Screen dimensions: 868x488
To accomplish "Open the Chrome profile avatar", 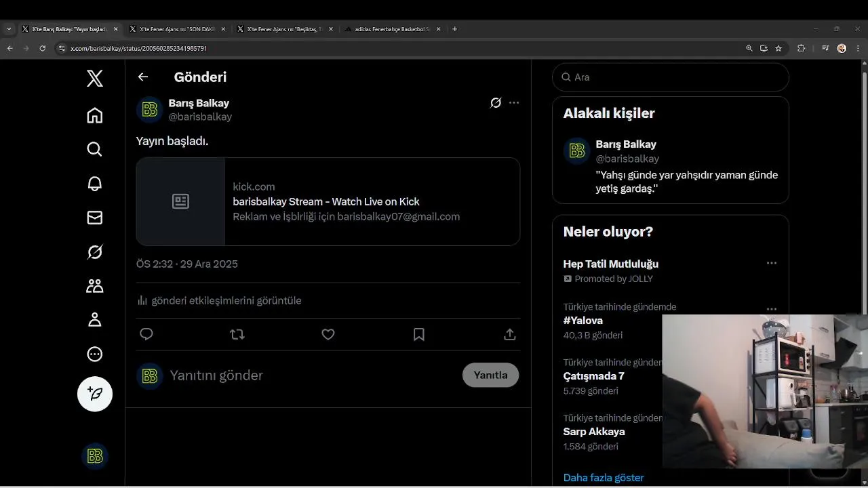I will [842, 48].
